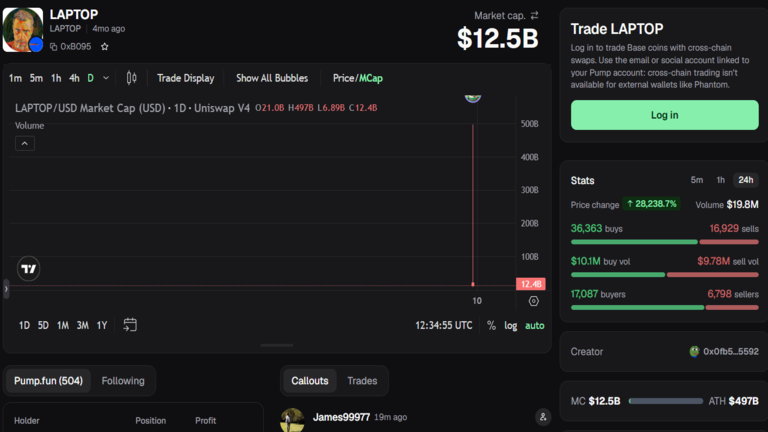Collapse the Volume indicator legend
Image resolution: width=768 pixels, height=432 pixels.
pyautogui.click(x=24, y=144)
